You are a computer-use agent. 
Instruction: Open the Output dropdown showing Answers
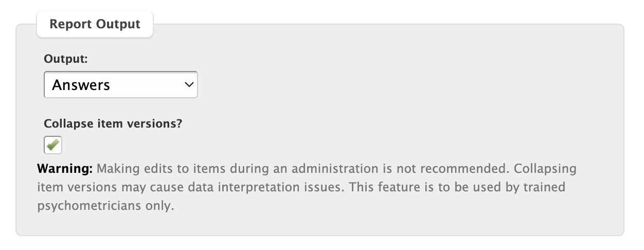pos(121,85)
